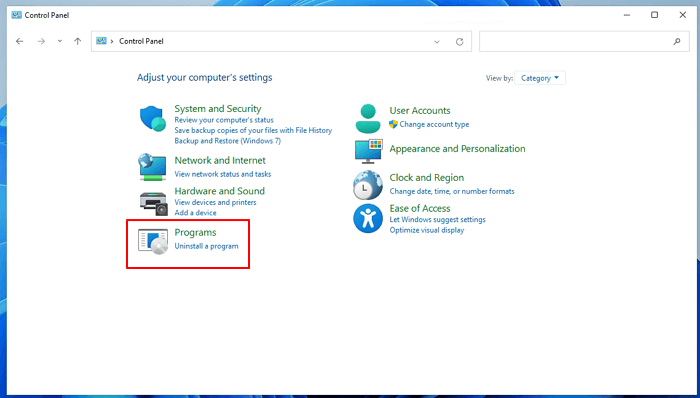Click the Clock and Region globe icon
Screen dimensions: 700x398
pyautogui.click(x=368, y=185)
